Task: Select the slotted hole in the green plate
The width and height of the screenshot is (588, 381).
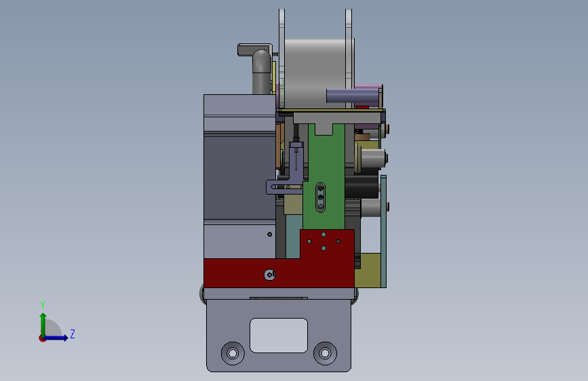Action: coord(320,198)
